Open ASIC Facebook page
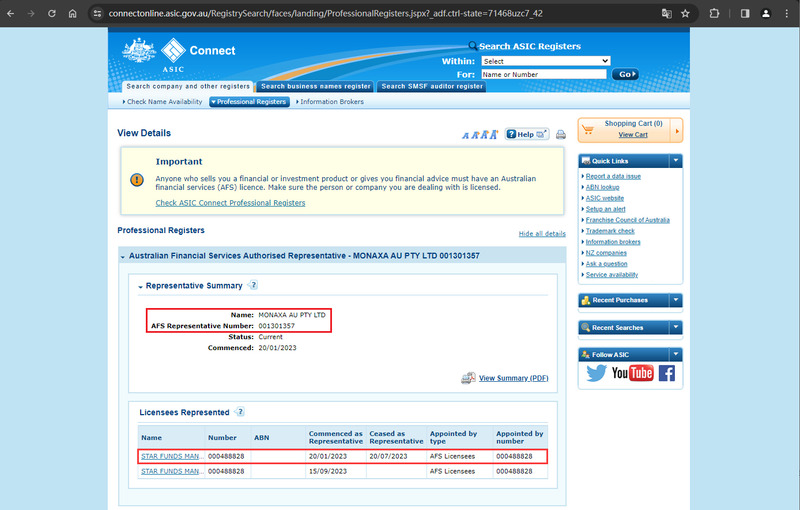800x510 pixels. 666,373
